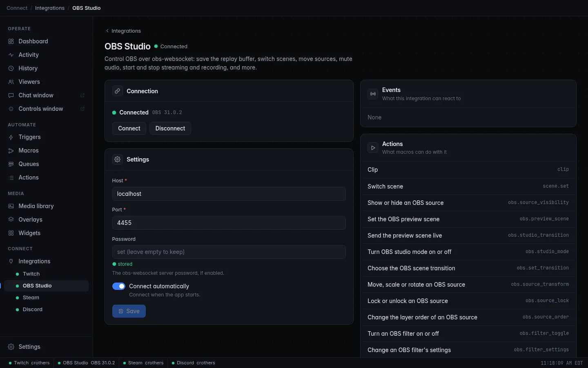Viewport: 588px width, 368px height.
Task: Click the Settings gear icon in sidebar
Action: [11, 347]
